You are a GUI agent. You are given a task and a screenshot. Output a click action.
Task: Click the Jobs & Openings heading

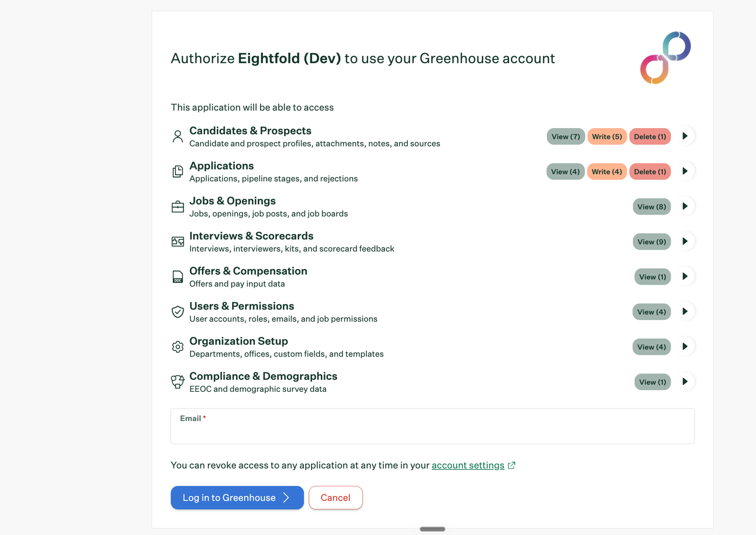[233, 201]
